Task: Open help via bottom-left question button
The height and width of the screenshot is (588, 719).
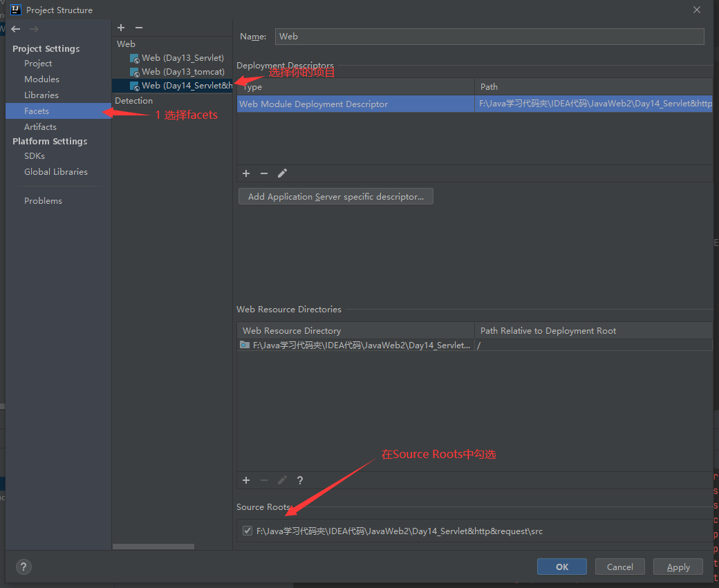Action: 24,567
